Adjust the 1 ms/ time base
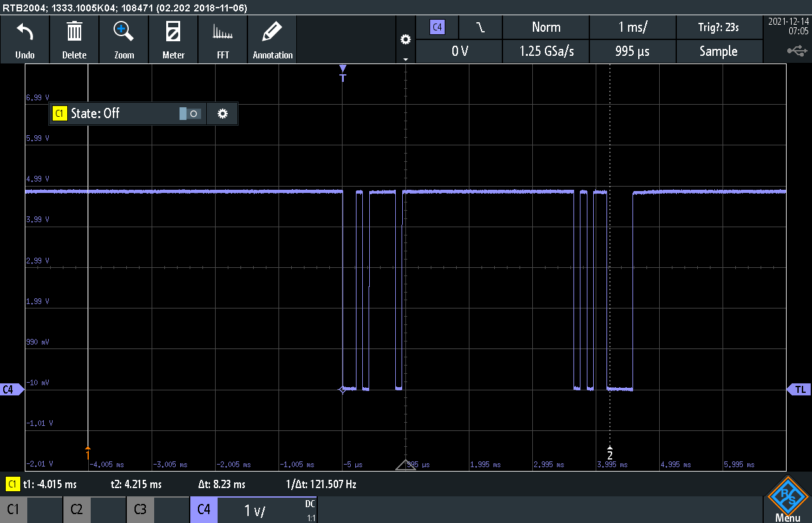Screen dimensions: 812x523 [x=633, y=27]
